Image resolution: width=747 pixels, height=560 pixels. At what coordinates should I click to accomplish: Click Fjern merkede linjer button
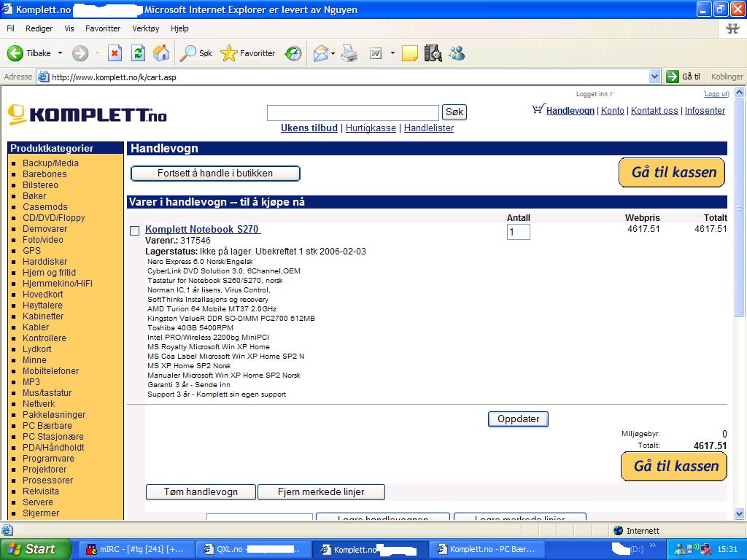point(321,492)
